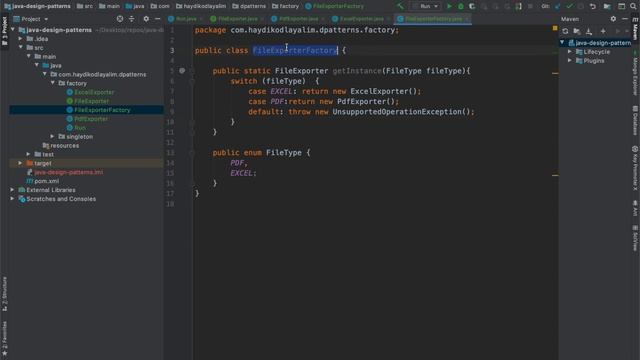Viewport: 640px width, 360px height.
Task: Open the Run configuration dropdown
Action: (x=426, y=6)
